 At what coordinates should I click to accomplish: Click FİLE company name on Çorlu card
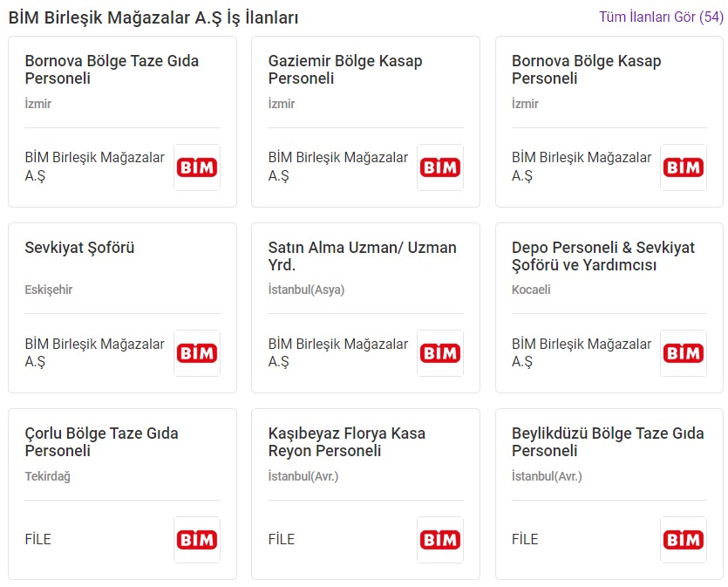click(38, 539)
